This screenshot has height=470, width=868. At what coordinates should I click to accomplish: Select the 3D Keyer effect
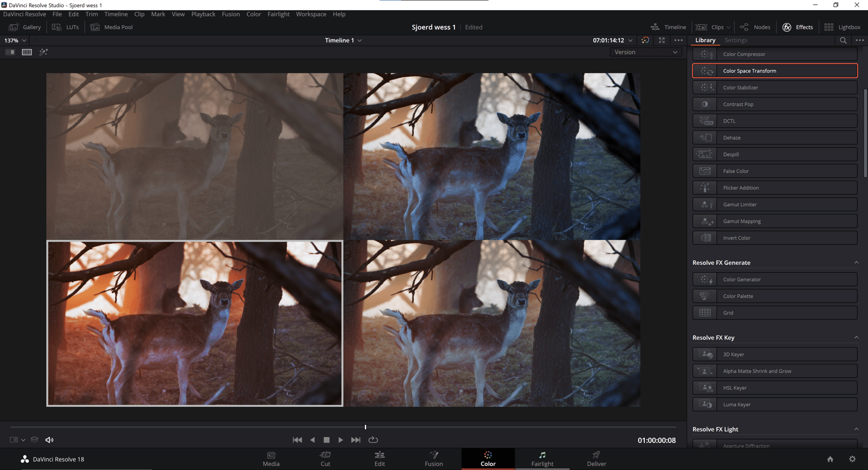click(775, 354)
